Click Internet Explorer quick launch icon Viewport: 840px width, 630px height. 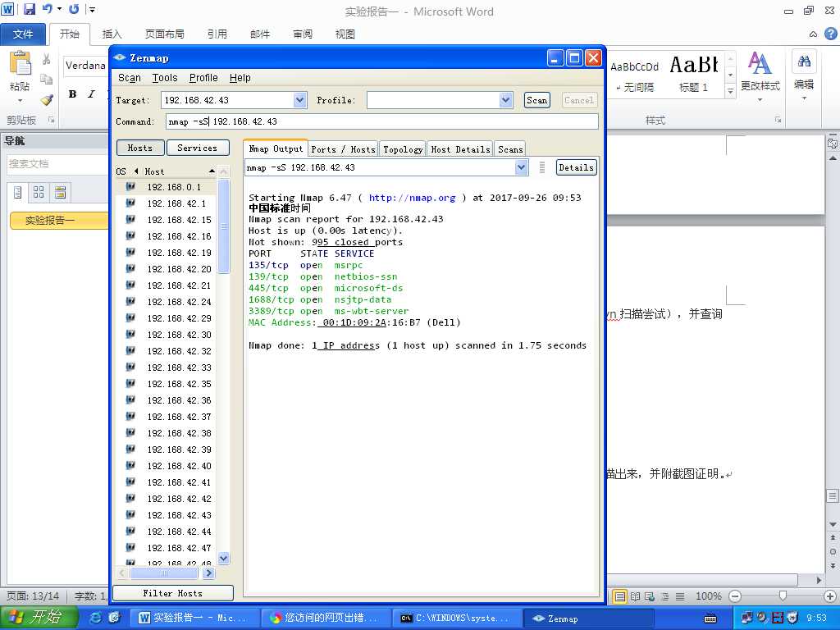pyautogui.click(x=96, y=618)
